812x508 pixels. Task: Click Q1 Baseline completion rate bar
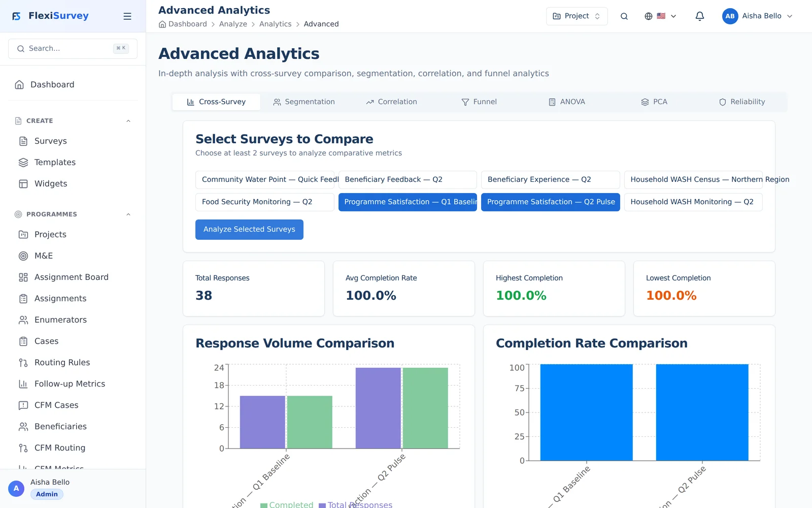point(587,412)
